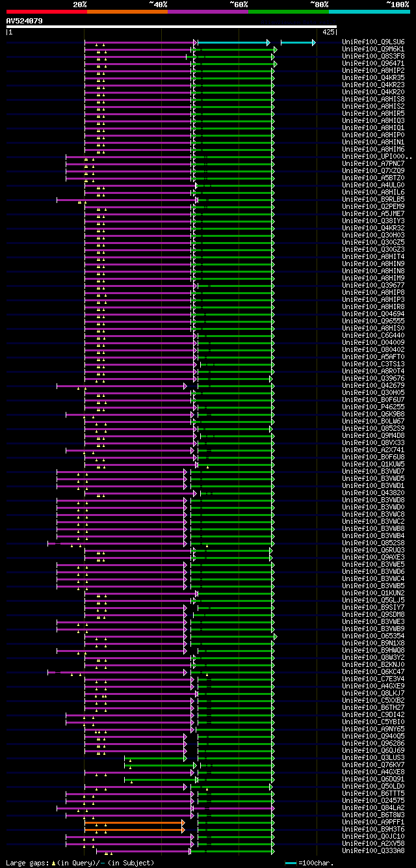Viewport: 416px width, 868px height.
Task: Click the Large gaps legend text
Action: 81,863
